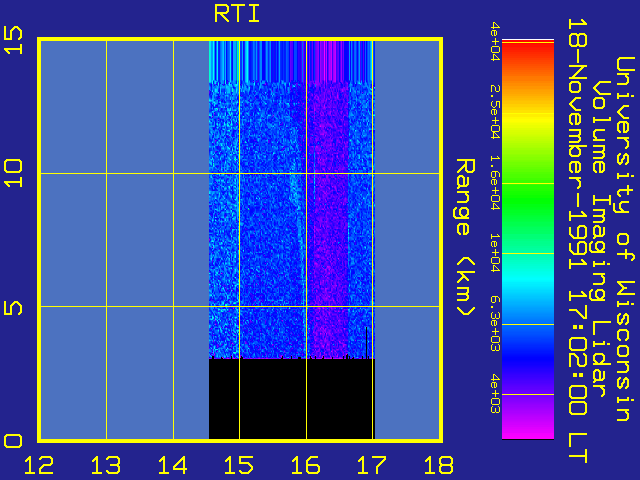Select the x-axis tick label 14
Image resolution: width=640 pixels, height=480 pixels.
(x=172, y=465)
